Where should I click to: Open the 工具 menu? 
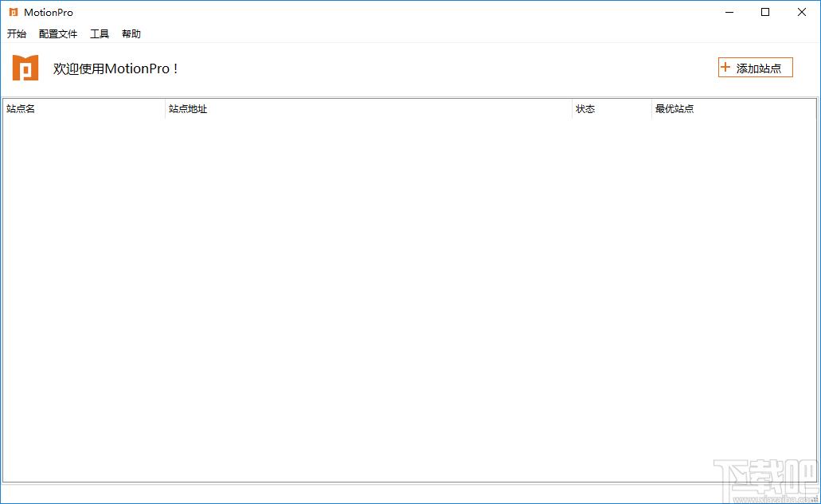[100, 34]
